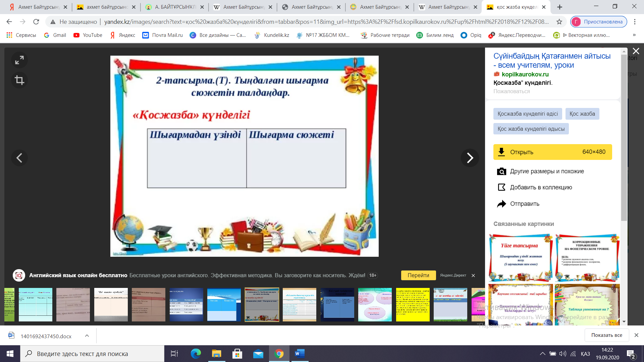Go to the next image arrow
This screenshot has width=644, height=362.
(470, 158)
